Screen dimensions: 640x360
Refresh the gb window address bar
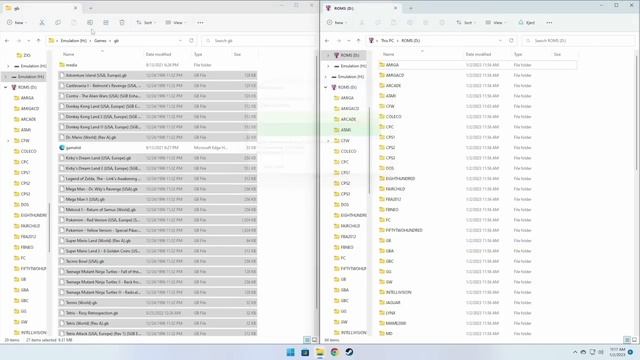[191, 41]
